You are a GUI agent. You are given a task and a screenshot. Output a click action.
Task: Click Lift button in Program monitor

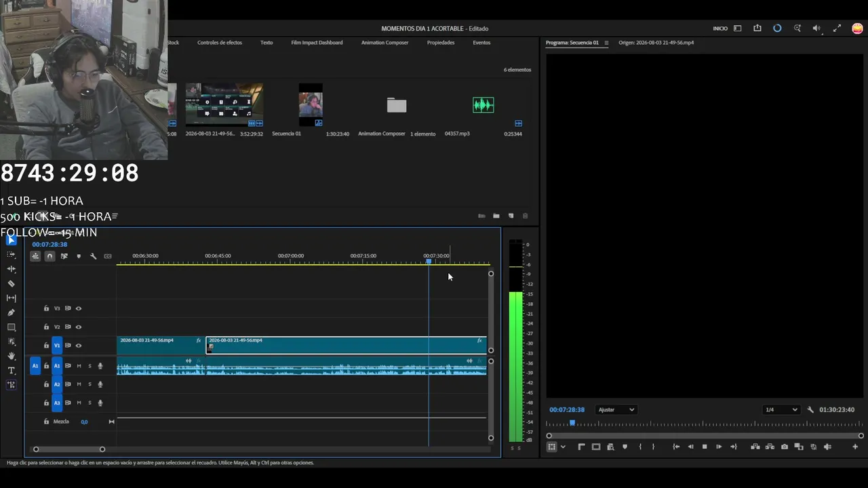coord(755,447)
